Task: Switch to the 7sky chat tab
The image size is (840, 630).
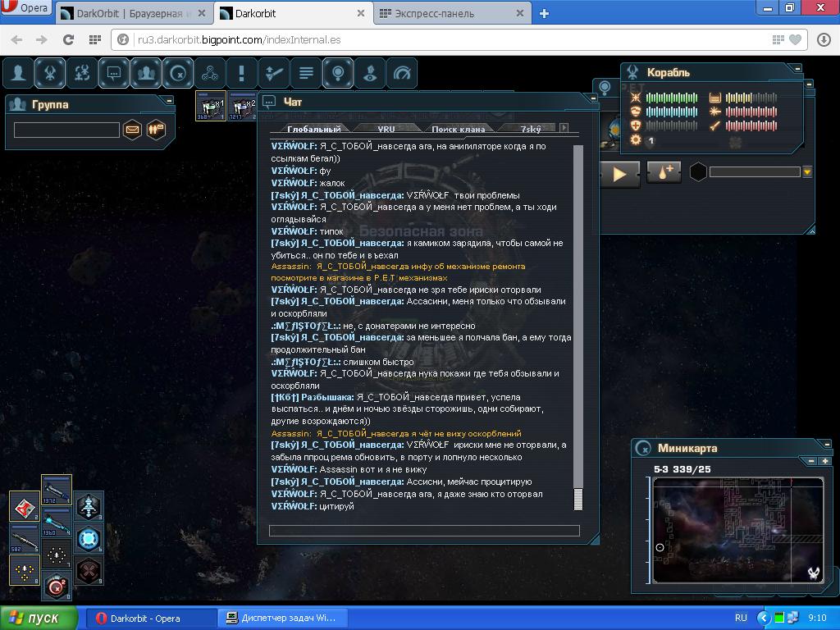Action: pos(531,129)
